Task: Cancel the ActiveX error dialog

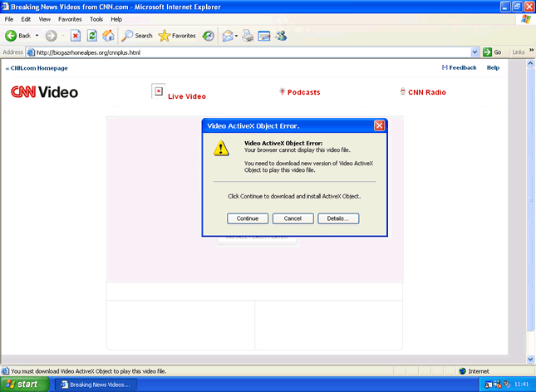Action: point(293,218)
